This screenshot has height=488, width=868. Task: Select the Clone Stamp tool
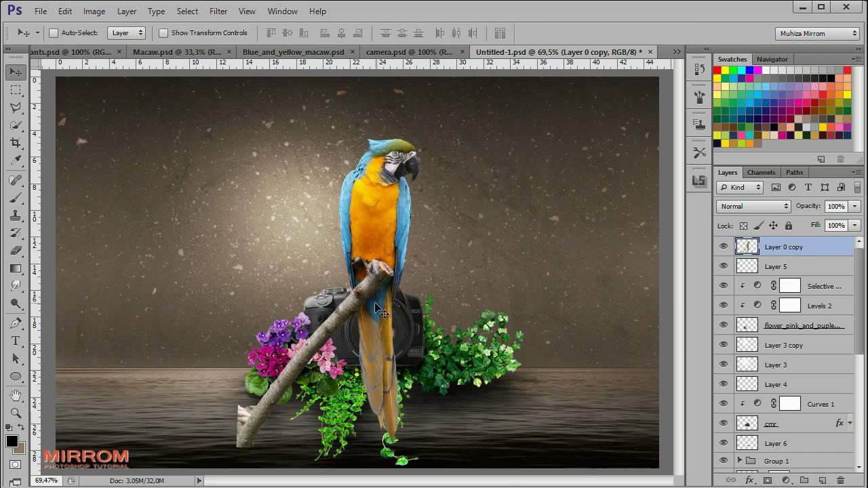(x=16, y=216)
